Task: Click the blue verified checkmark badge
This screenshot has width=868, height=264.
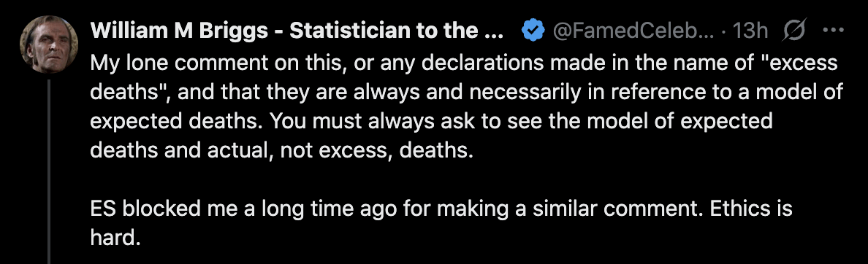Action: 533,31
